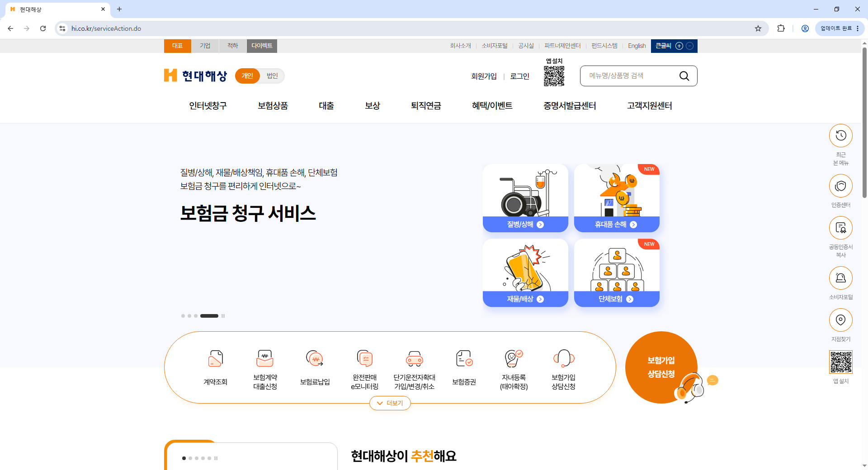Click the 보험가입 상담신청 headset icon
Image resolution: width=868 pixels, height=470 pixels.
tap(564, 359)
